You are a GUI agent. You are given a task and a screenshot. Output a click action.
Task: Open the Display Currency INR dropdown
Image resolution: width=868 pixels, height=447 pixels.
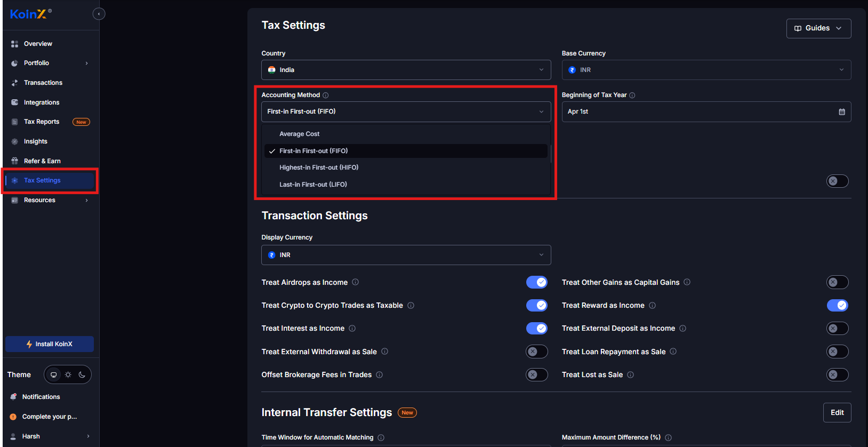pos(406,255)
